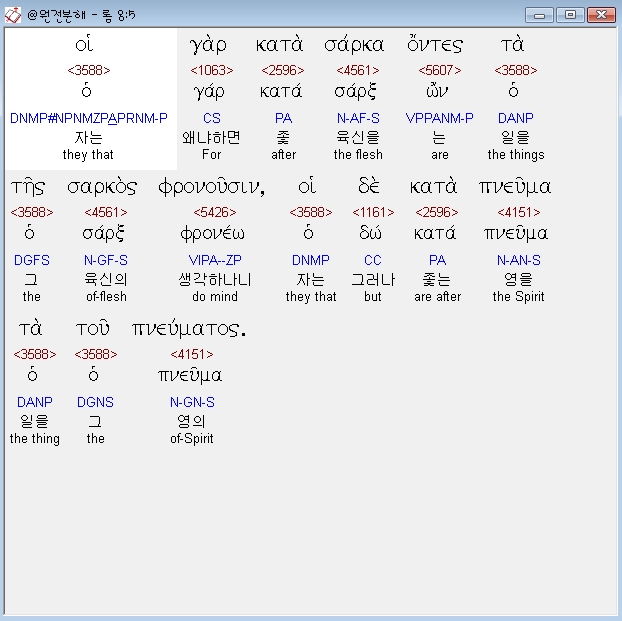Viewport: 622px width, 621px height.
Task: Click Strong's number <5607>
Action: (440, 70)
